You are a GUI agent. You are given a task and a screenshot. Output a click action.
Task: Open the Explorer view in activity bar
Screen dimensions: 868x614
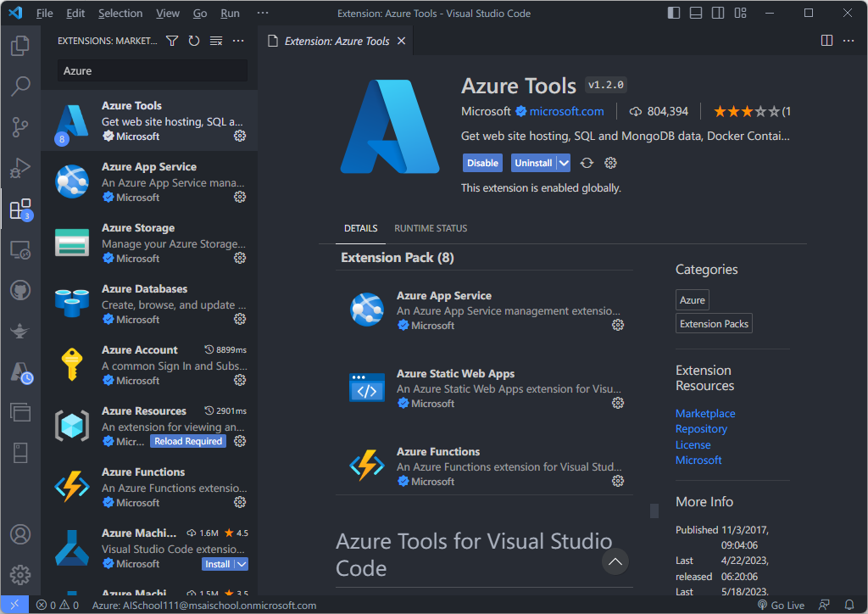pyautogui.click(x=20, y=46)
